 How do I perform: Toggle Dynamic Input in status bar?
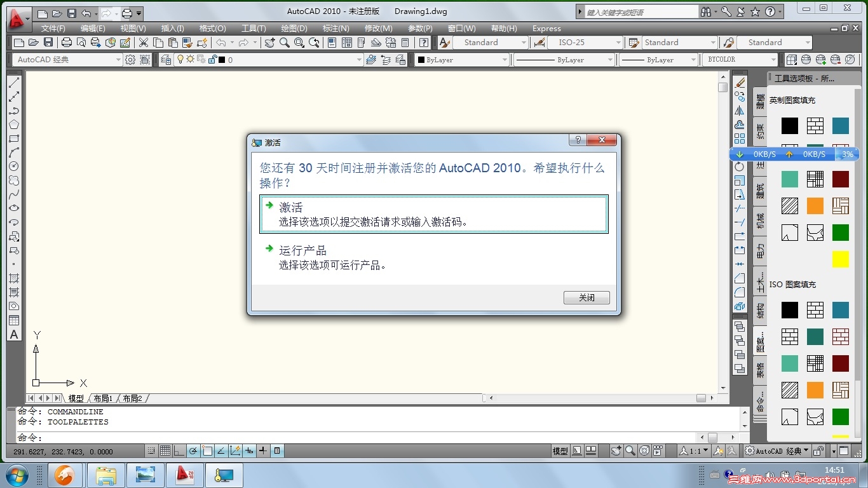pyautogui.click(x=249, y=451)
